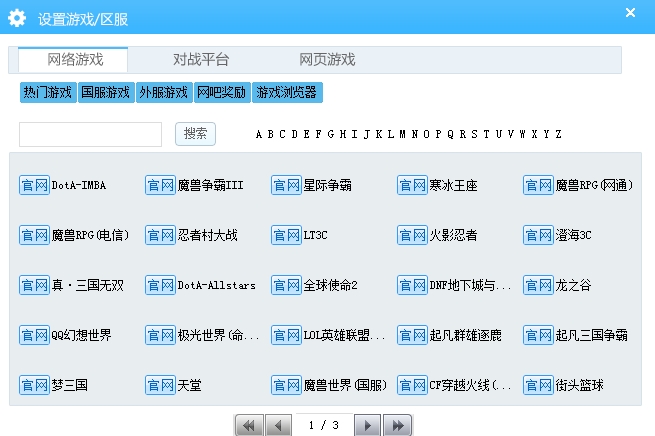Select the 热门游戏 category

(x=48, y=92)
